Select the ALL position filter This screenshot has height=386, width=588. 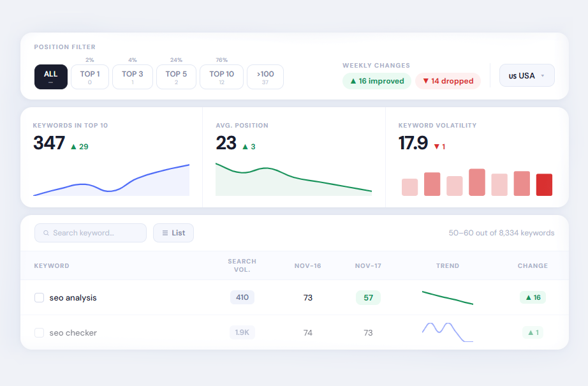pos(51,77)
